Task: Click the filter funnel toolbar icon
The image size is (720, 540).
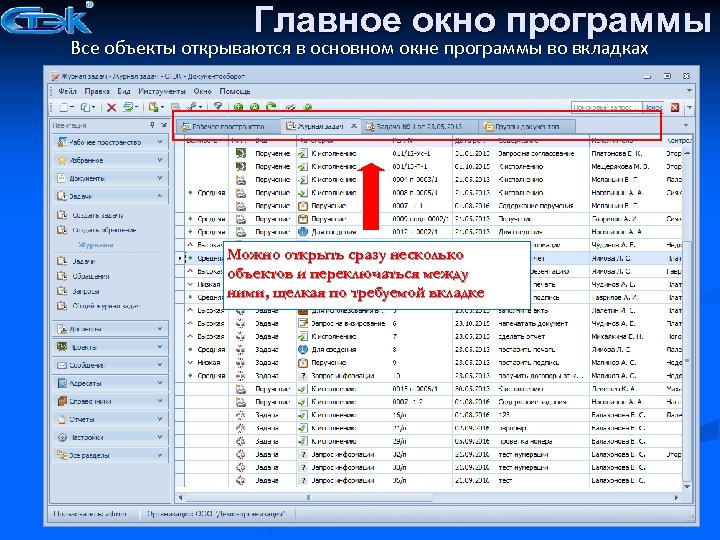Action: (218, 107)
